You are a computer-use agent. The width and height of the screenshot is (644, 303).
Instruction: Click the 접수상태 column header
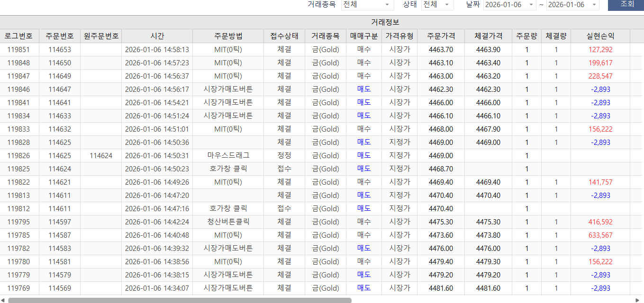click(x=284, y=36)
